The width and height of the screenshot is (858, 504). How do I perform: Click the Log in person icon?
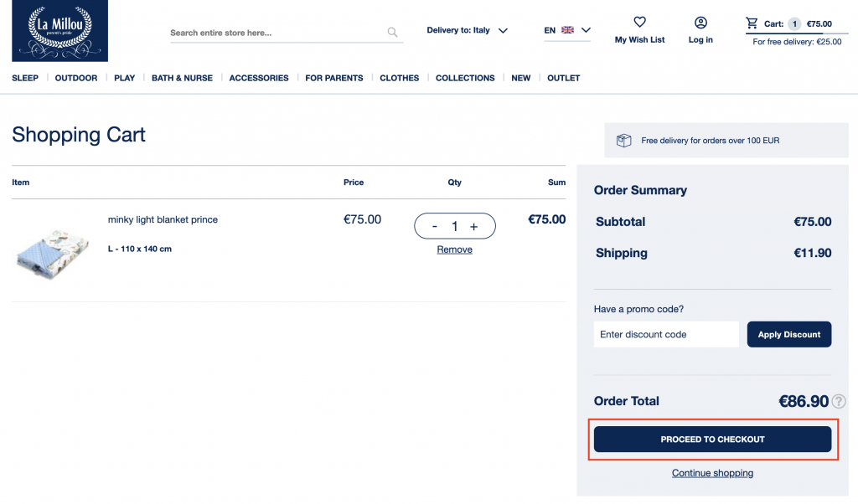(x=700, y=23)
